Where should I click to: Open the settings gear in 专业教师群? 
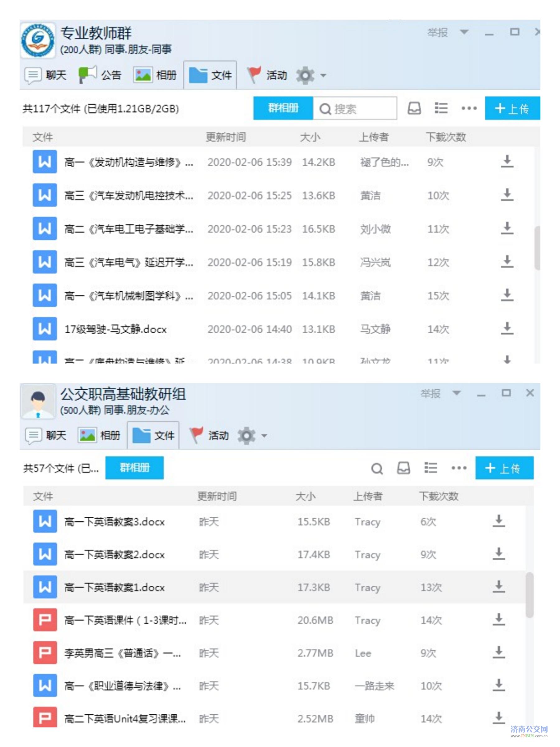coord(305,75)
